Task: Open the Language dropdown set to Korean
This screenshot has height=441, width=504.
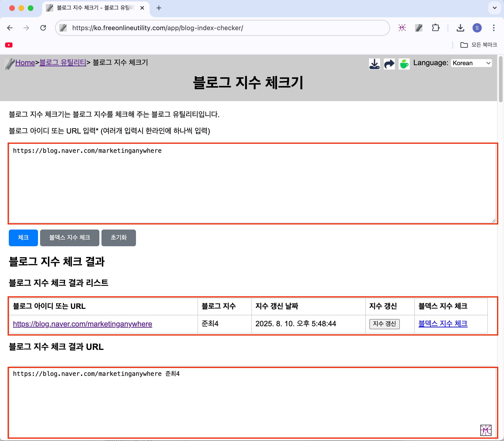Action: 471,63
